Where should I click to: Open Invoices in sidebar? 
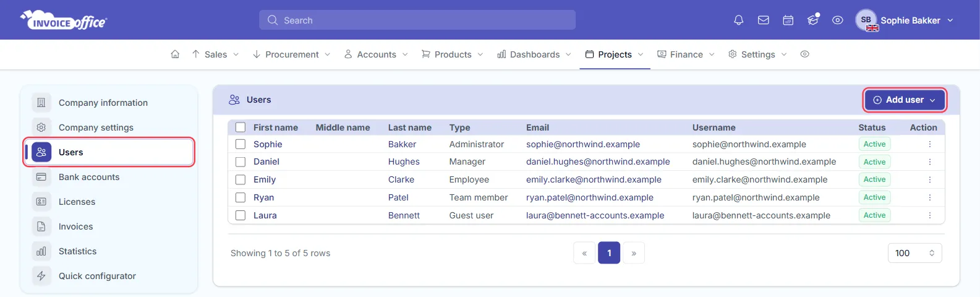point(109,226)
